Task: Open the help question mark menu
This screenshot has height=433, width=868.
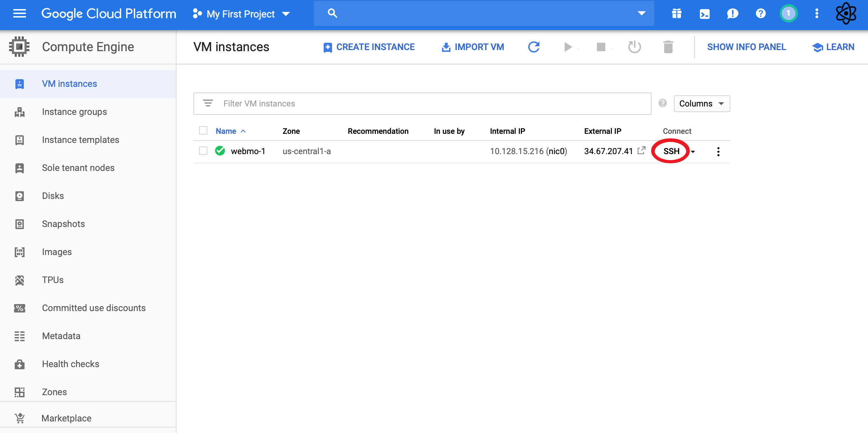Action: pyautogui.click(x=760, y=14)
